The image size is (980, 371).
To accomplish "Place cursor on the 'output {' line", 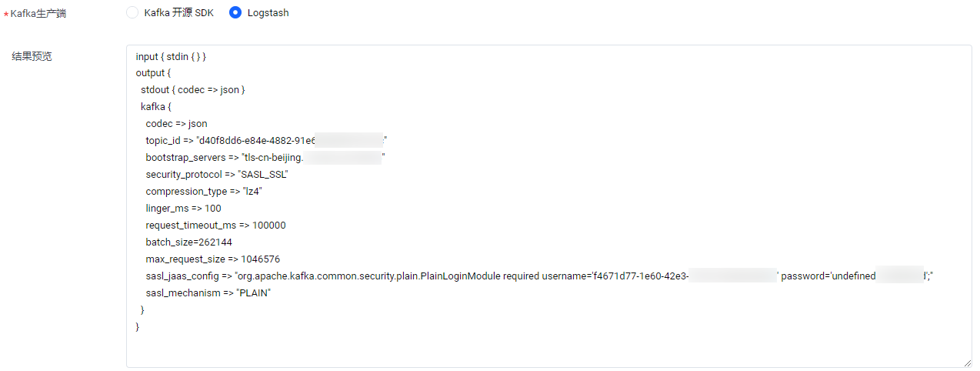I will coord(152,73).
